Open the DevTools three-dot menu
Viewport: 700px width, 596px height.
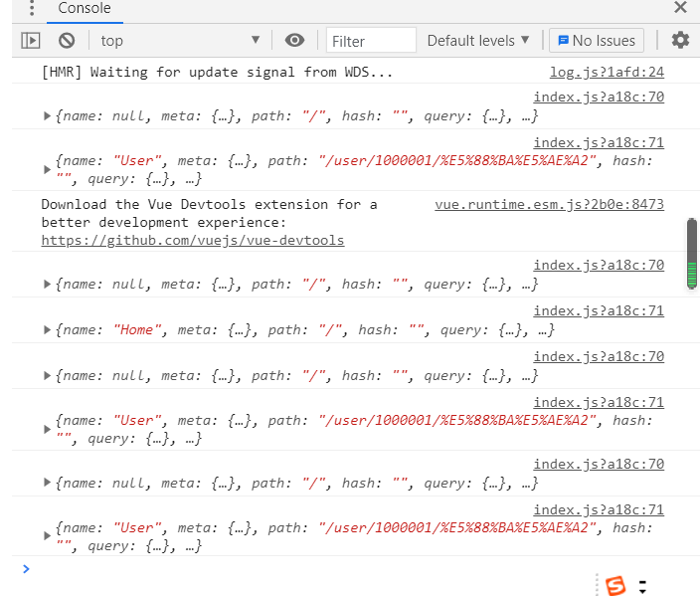tap(31, 8)
